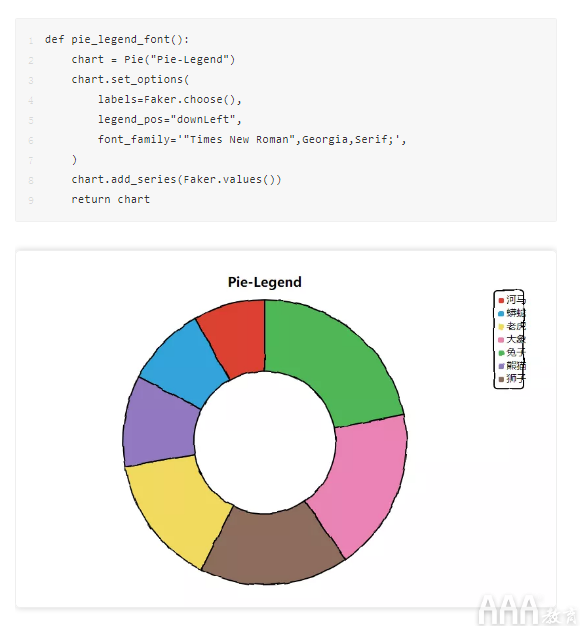Click the legend_pos="downLeft" code line
Viewport: 588px width, 631px height.
click(x=169, y=120)
